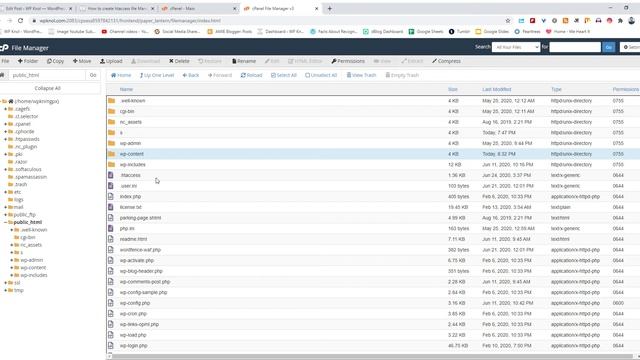Viewport: 640px width, 360px height.
Task: Open View Trash
Action: pos(361,76)
